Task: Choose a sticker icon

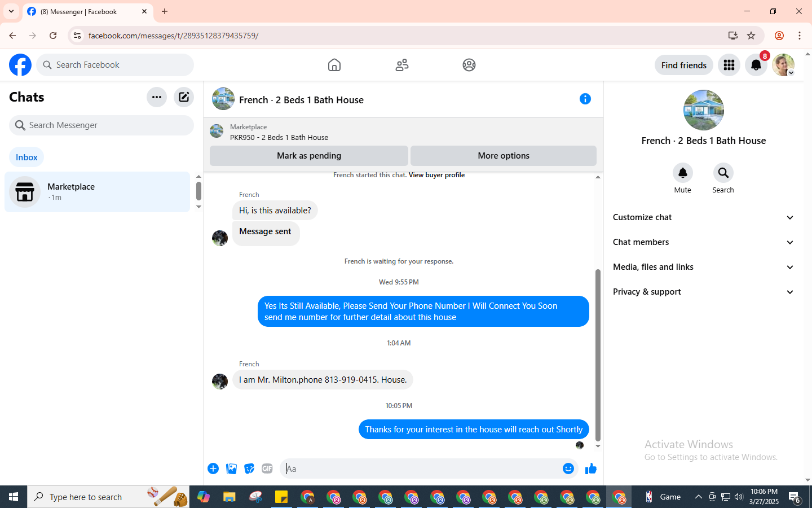Action: (x=249, y=468)
